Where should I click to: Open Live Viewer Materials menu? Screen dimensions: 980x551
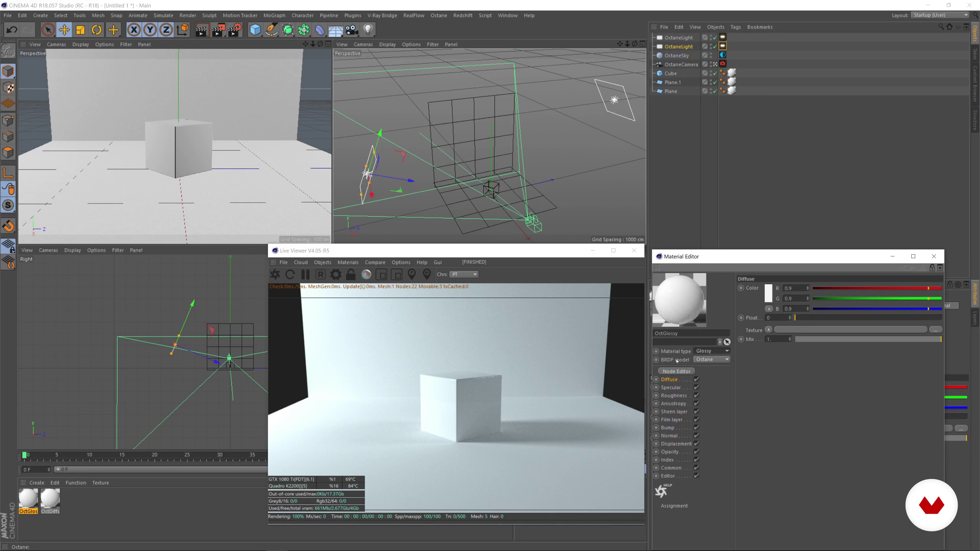point(348,262)
